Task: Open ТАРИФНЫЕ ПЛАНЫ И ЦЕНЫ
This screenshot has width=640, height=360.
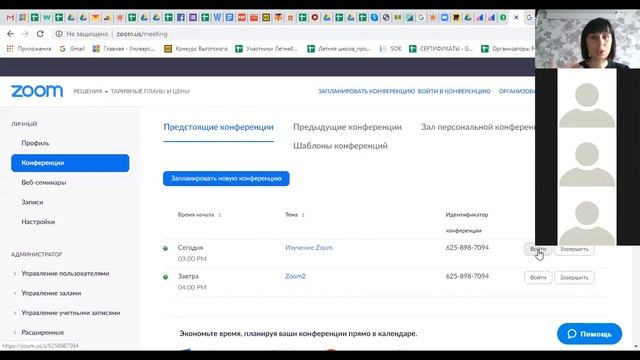Action: 150,91
